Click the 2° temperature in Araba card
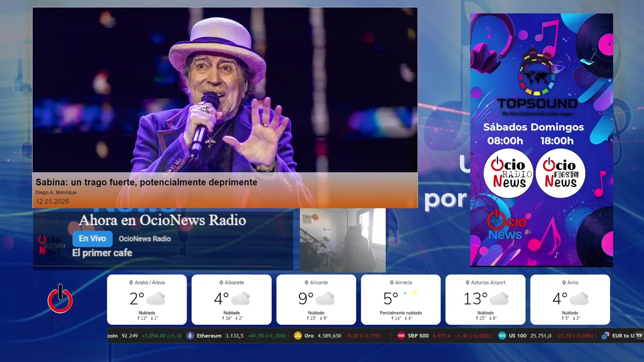644x362 pixels. coord(137,299)
